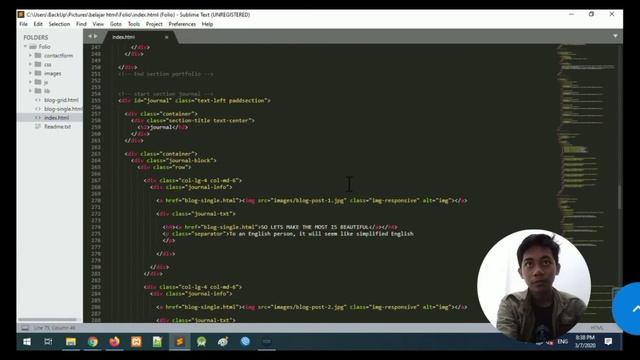Place cursor on line 255 journal div

click(194, 100)
